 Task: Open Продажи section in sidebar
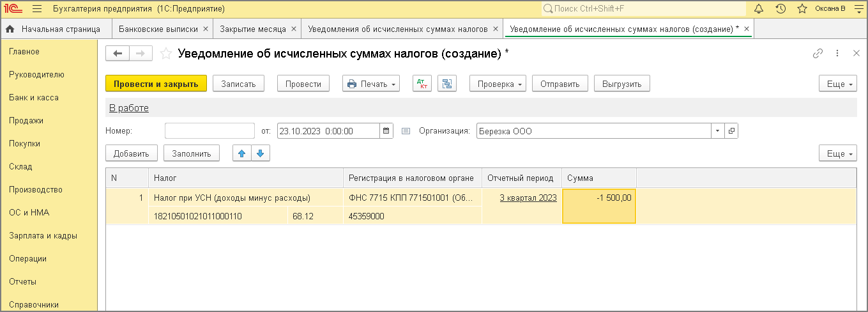click(x=26, y=121)
